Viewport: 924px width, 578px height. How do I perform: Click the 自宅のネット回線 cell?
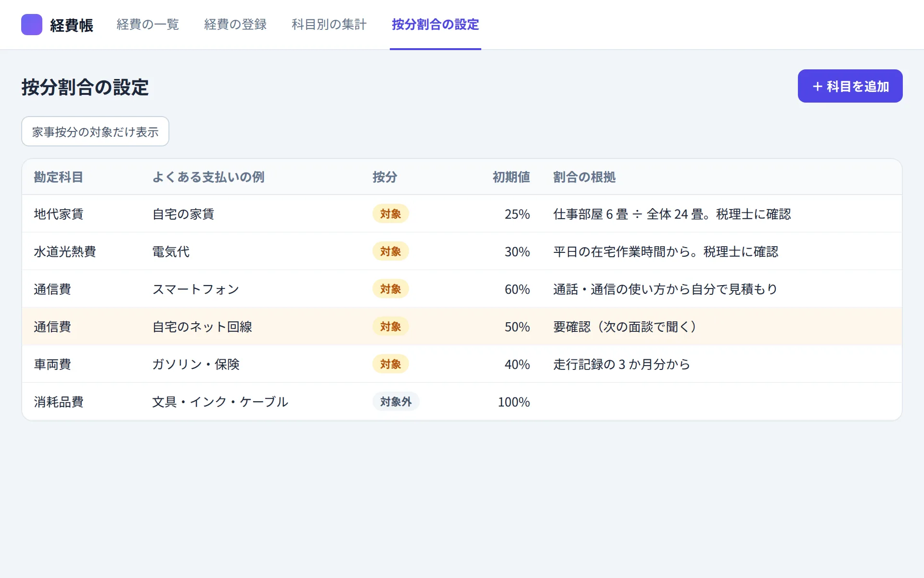(202, 327)
